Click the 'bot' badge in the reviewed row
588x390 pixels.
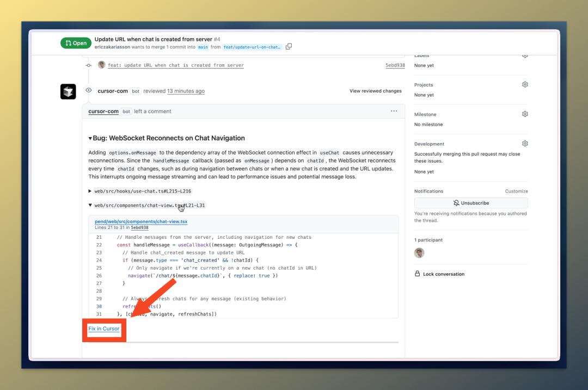136,91
